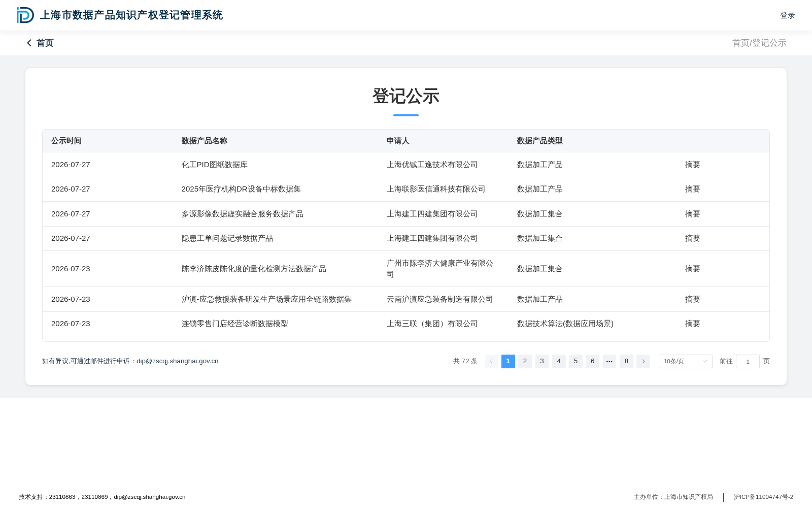Viewport: 812px width, 508px height.
Task: Click the back arrow beside 首页
Action: (x=29, y=43)
